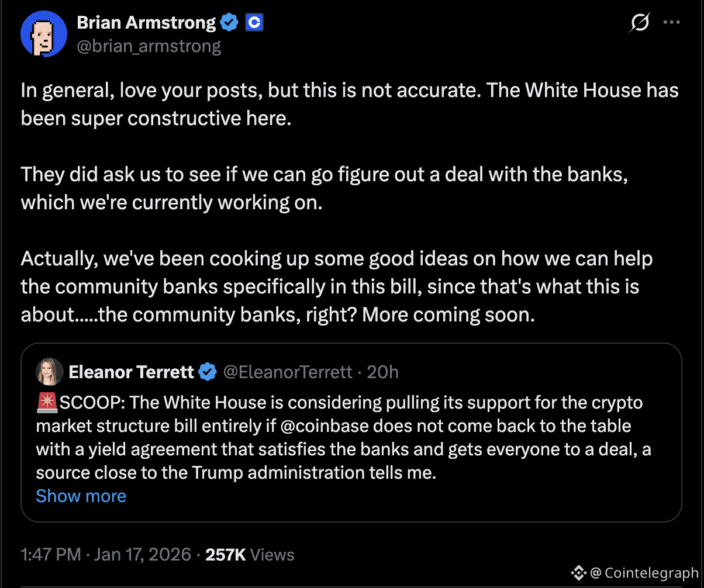The height and width of the screenshot is (588, 704).
Task: Select the Binance logo in the watermark
Action: 579,573
